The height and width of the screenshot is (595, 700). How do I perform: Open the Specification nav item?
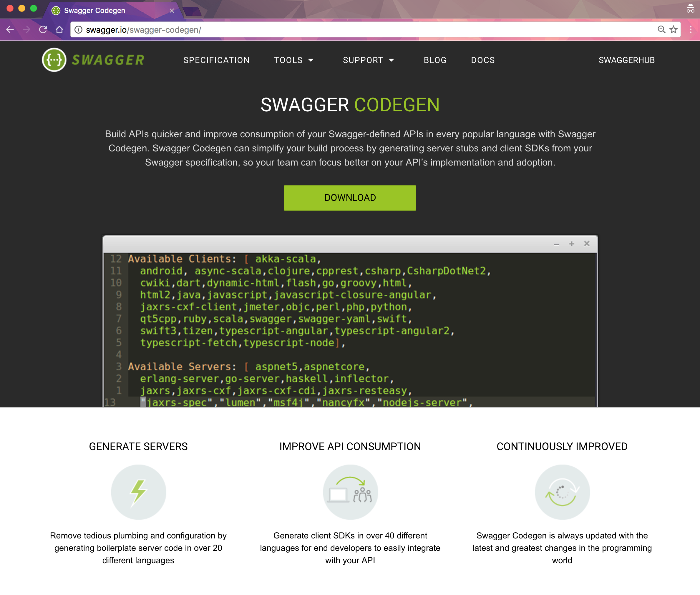point(216,60)
